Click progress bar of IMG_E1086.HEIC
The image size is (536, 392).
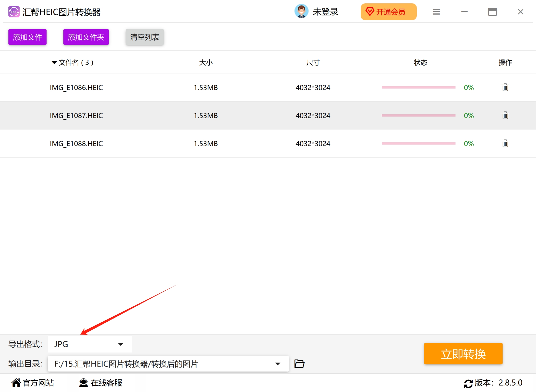tap(418, 87)
